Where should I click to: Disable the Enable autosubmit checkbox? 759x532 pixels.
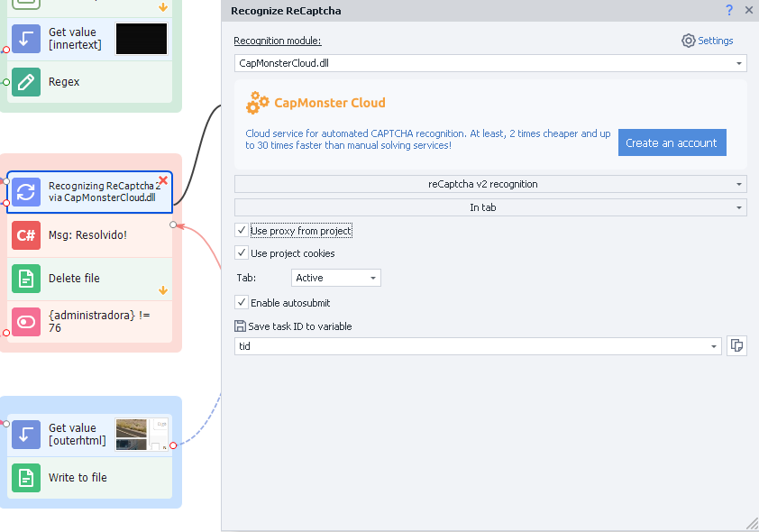pos(242,303)
